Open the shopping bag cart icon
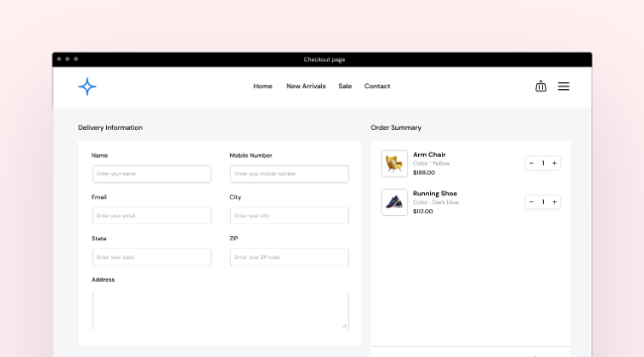The image size is (644, 357). pos(541,86)
